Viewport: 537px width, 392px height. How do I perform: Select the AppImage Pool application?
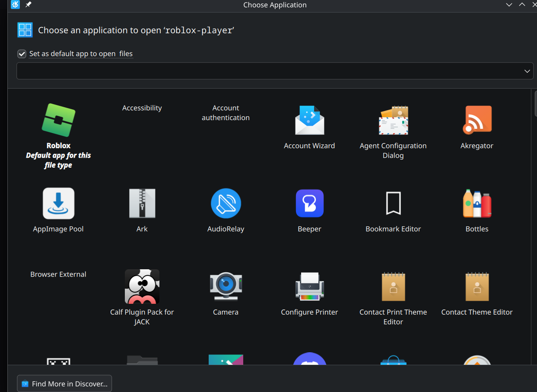(x=58, y=204)
